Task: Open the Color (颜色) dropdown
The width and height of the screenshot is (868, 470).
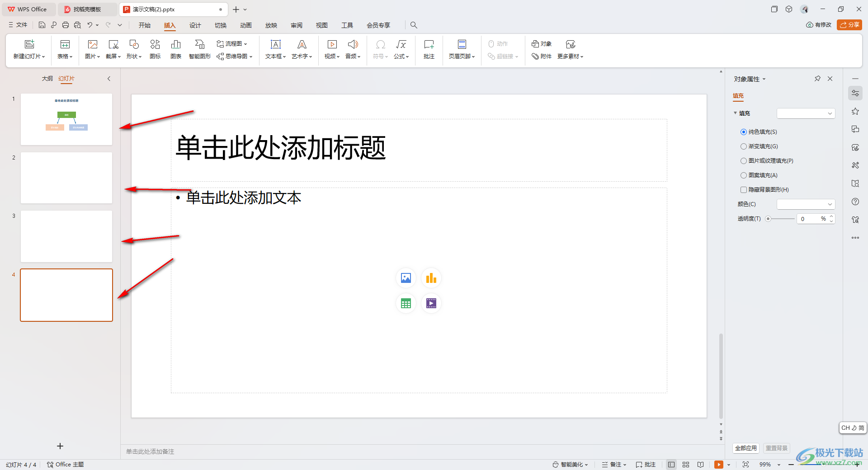Action: click(806, 204)
